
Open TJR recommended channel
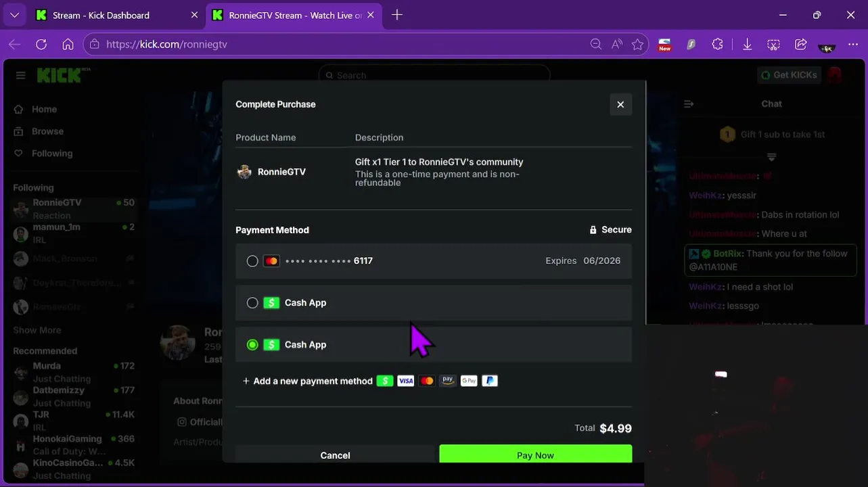point(74,421)
